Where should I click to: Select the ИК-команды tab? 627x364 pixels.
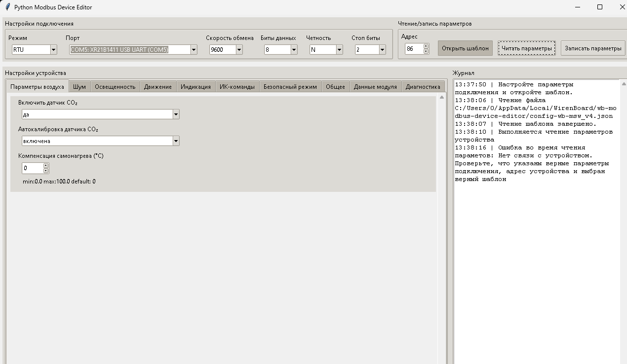coord(237,87)
